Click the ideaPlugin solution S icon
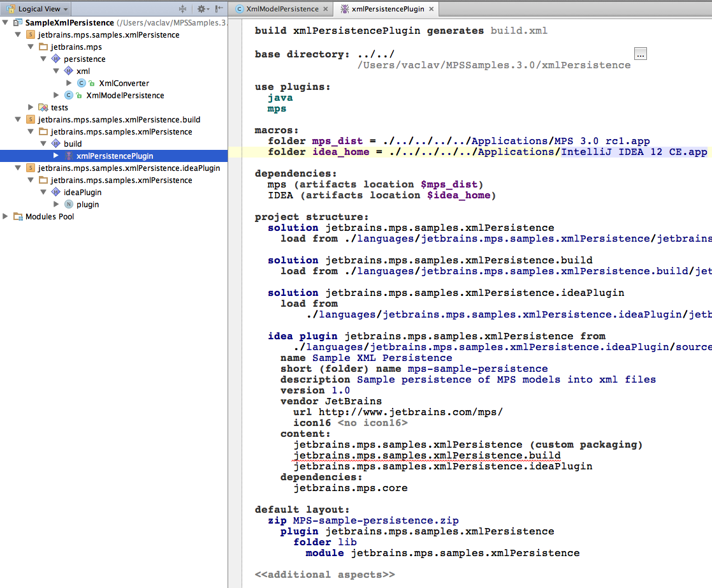Viewport: 712px width, 588px height. pos(31,168)
